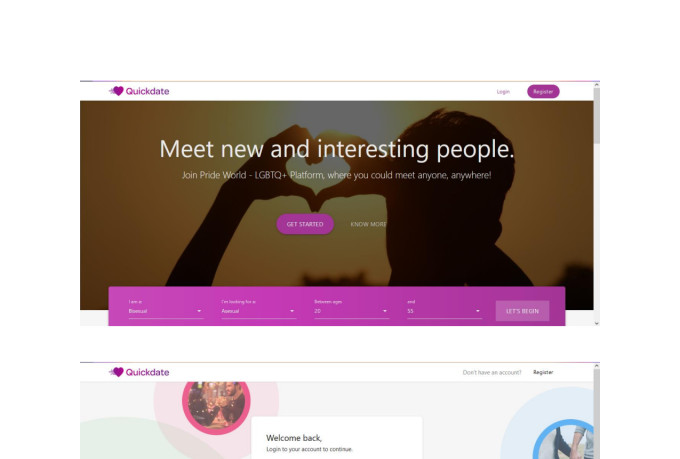This screenshot has height=459, width=680.
Task: Click the landing page vertical scrollbar thumb
Action: click(x=597, y=116)
